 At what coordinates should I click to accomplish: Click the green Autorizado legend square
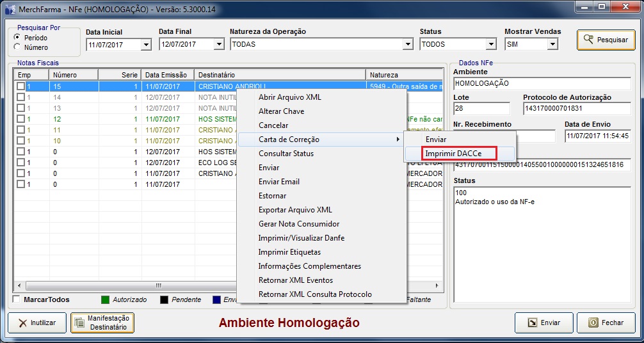106,299
